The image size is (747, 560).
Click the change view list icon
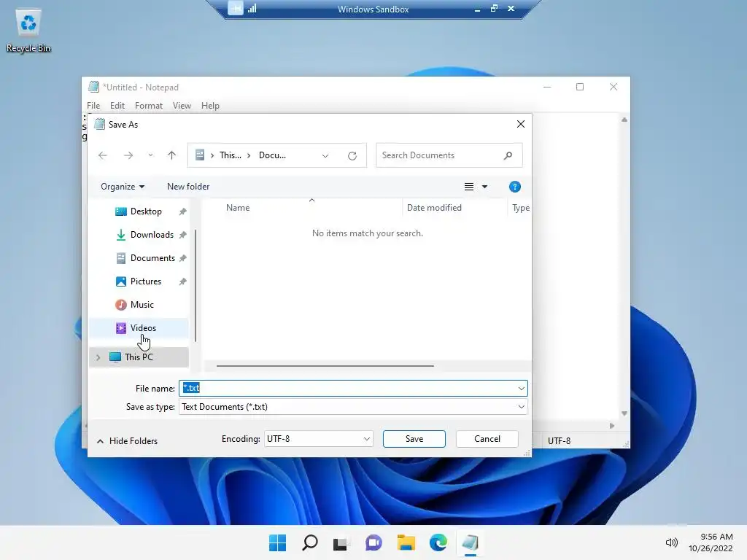tap(469, 187)
